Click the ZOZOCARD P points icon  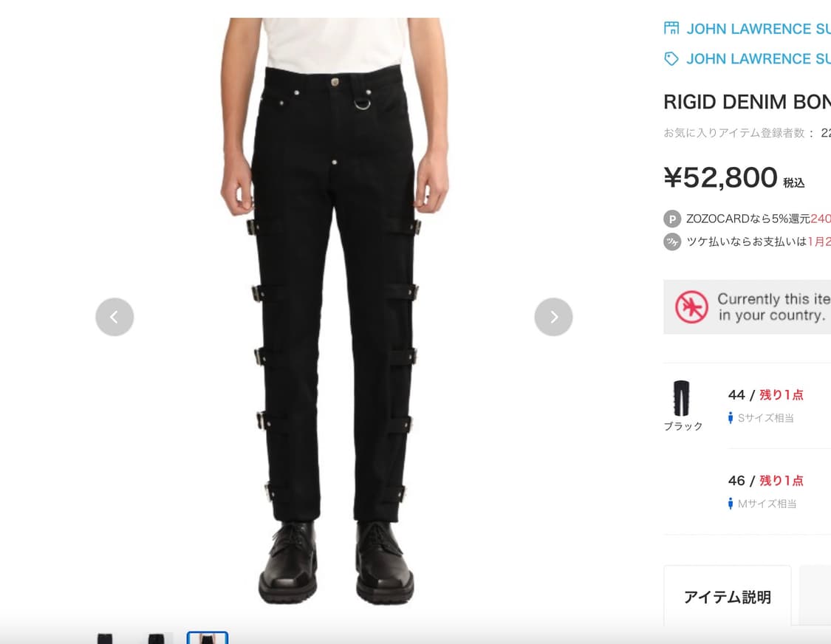point(672,219)
